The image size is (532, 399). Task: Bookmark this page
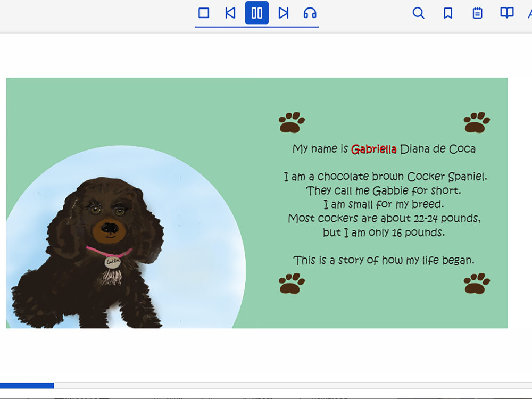[448, 13]
